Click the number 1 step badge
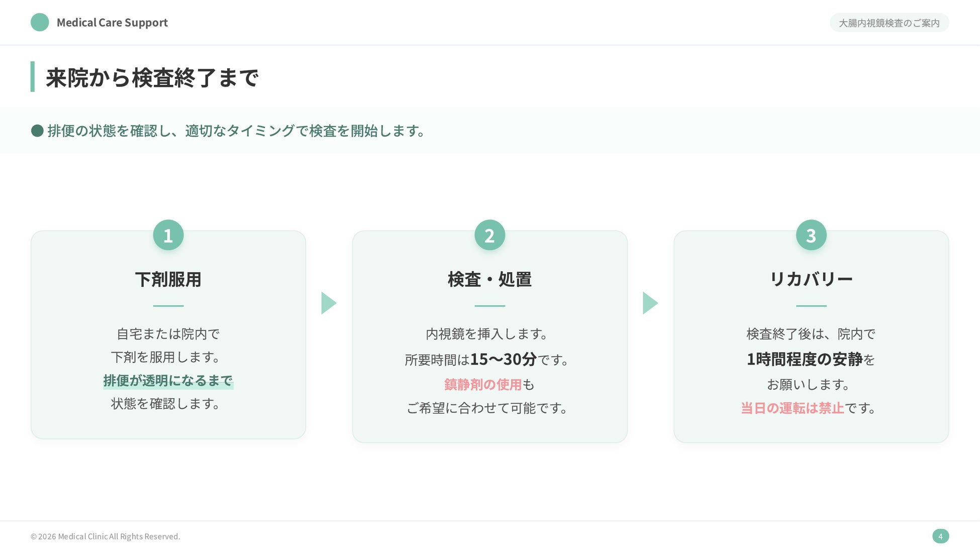The height and width of the screenshot is (551, 980). [168, 235]
